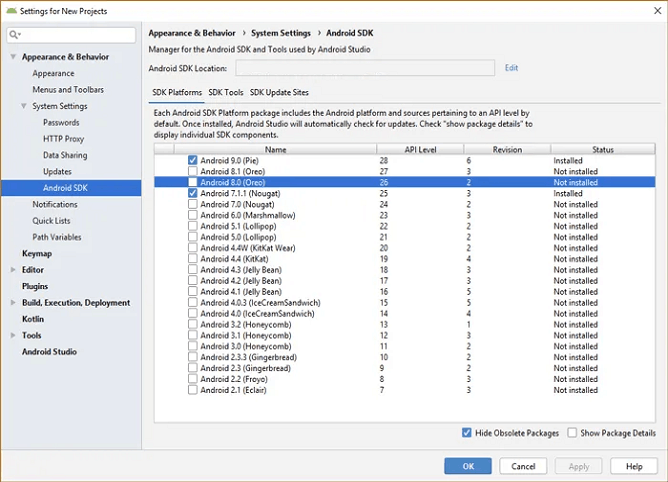This screenshot has width=668, height=482.
Task: Open Menus and Toolbars settings
Action: click(68, 89)
